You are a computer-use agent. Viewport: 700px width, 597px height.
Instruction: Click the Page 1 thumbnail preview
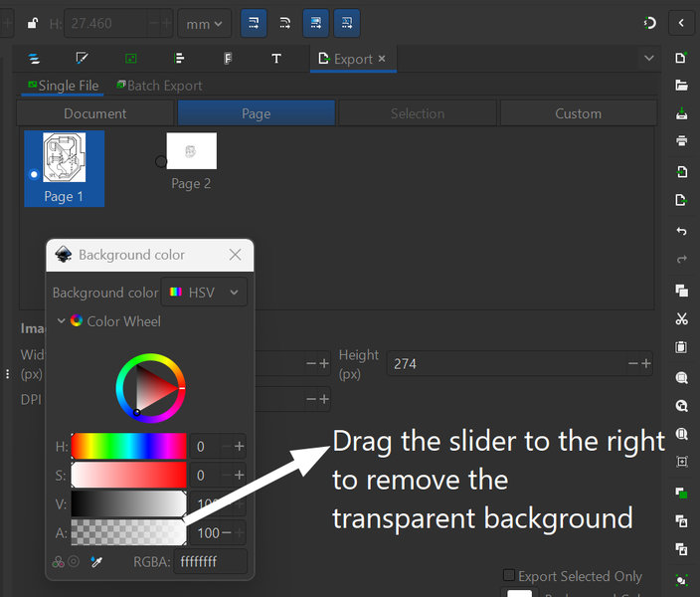65,157
